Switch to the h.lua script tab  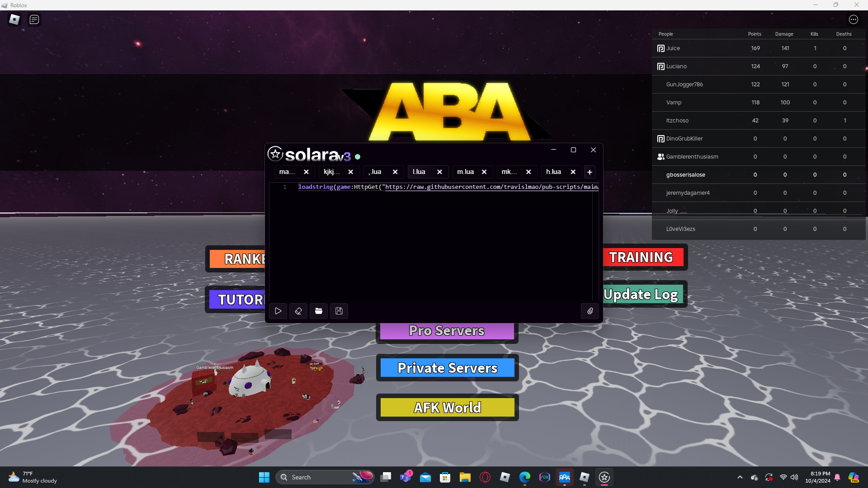554,172
